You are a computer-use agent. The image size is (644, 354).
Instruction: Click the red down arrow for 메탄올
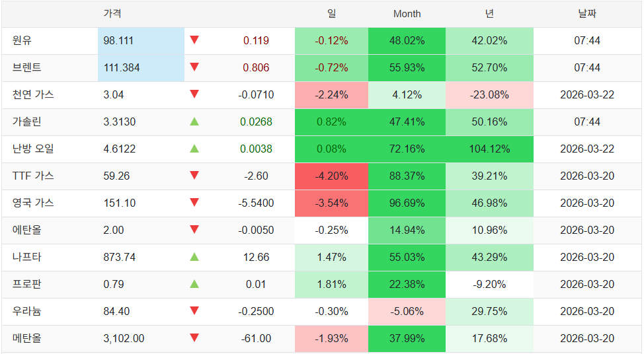194,338
